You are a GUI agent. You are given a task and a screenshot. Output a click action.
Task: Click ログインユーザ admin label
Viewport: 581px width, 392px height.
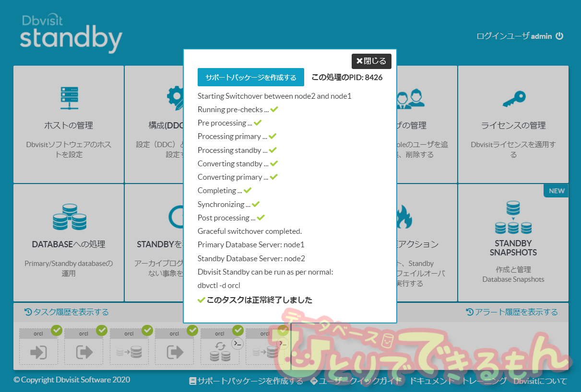(x=514, y=36)
